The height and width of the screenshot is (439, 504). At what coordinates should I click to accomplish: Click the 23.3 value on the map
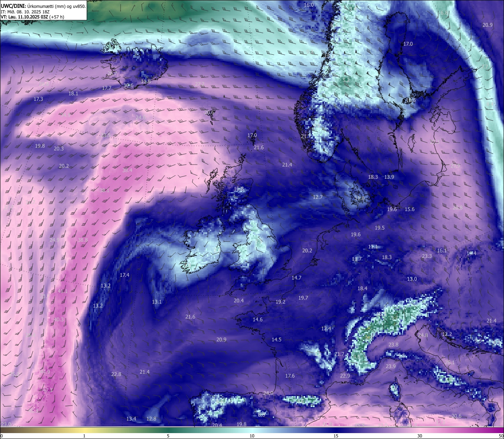(427, 256)
